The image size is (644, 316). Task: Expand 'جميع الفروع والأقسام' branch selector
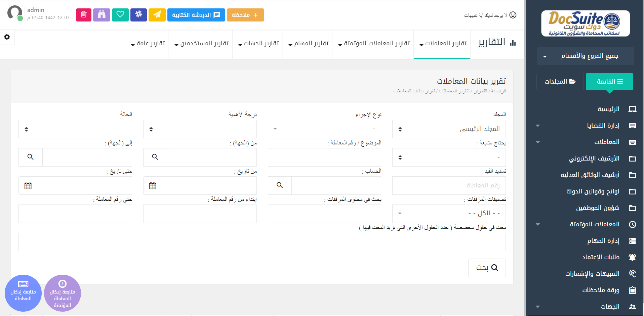(585, 56)
